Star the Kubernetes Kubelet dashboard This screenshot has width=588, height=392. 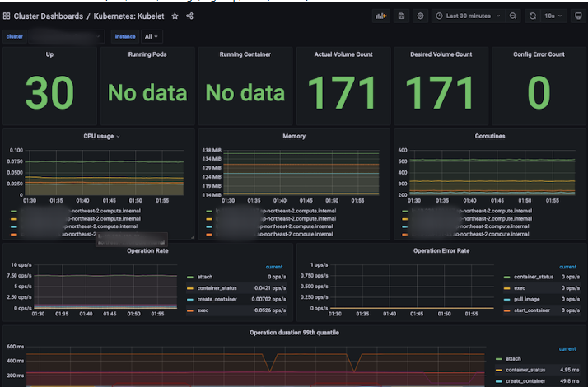pos(175,16)
